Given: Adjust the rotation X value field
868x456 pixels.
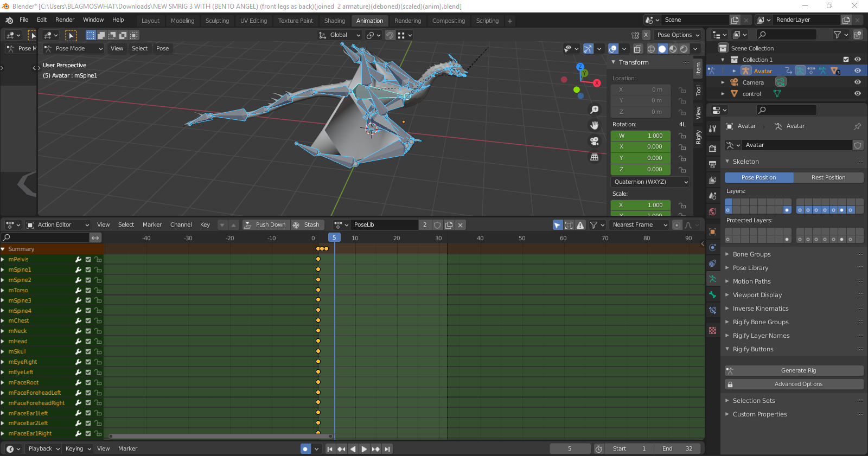Looking at the screenshot, I should [641, 147].
